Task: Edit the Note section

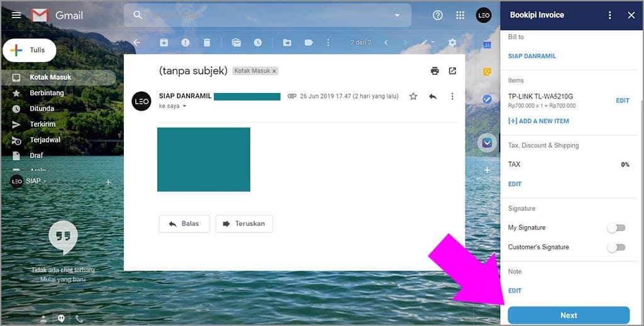Action: (514, 291)
